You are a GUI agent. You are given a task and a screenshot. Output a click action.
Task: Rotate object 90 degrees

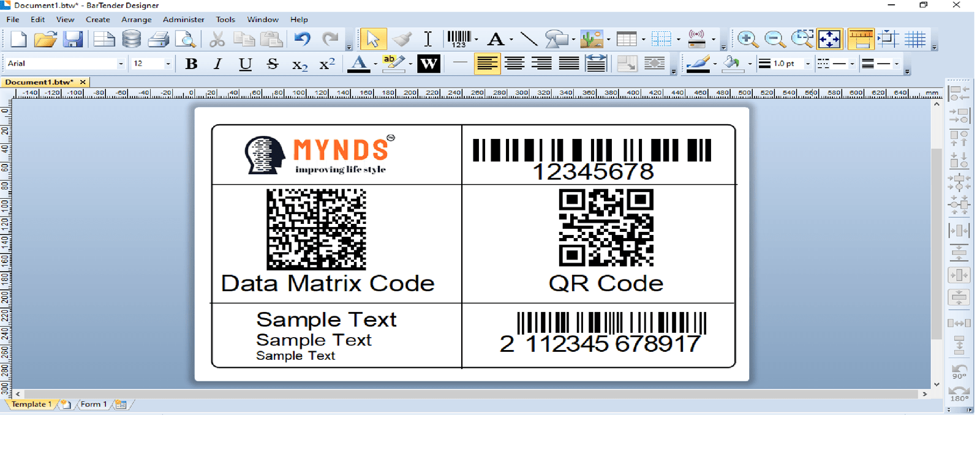(x=959, y=372)
